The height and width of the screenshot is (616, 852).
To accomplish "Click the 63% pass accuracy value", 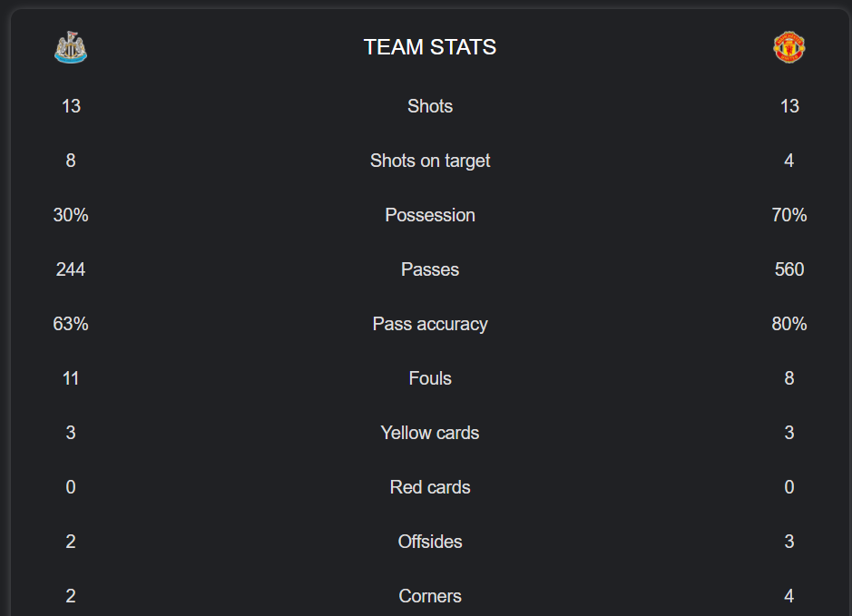I will 71,324.
